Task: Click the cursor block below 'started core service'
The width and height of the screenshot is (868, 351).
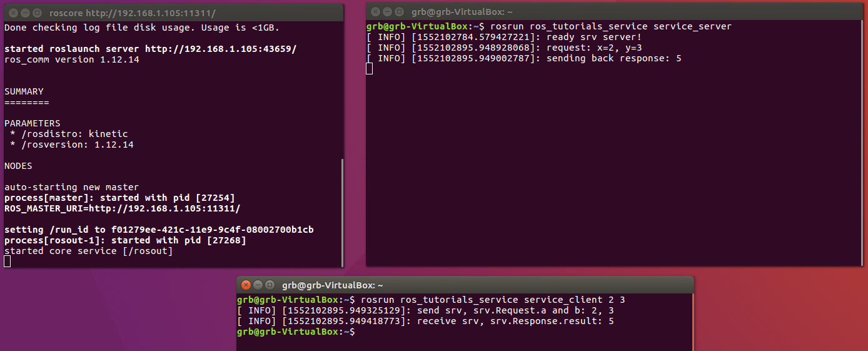Action: point(8,262)
